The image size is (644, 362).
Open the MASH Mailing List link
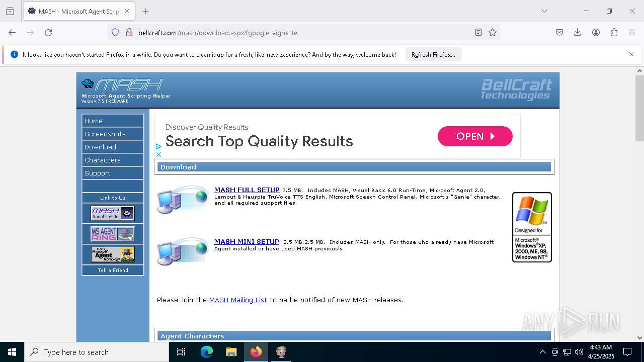point(238,300)
